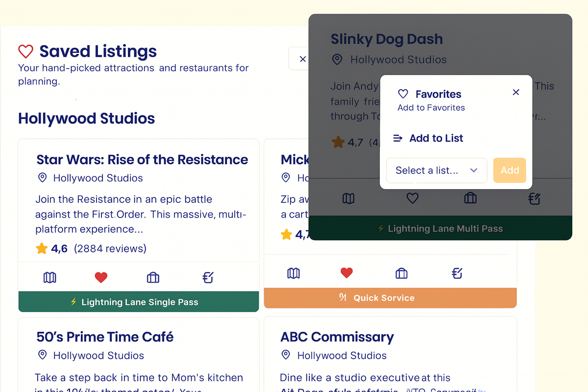Click Slinky Dog Dash title
The image size is (588, 392).
387,39
